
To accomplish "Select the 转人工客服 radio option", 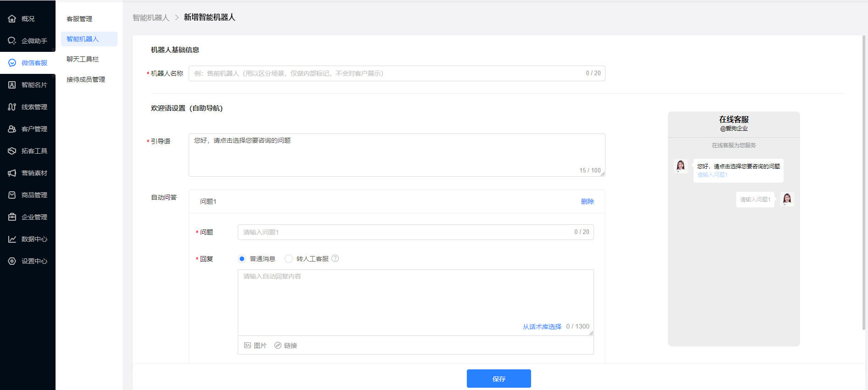I will coord(289,259).
